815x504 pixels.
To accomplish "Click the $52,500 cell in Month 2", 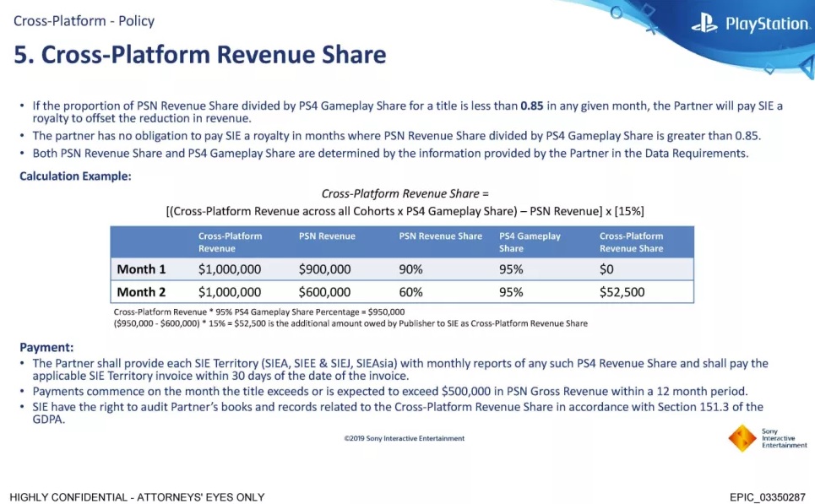I will coord(622,292).
